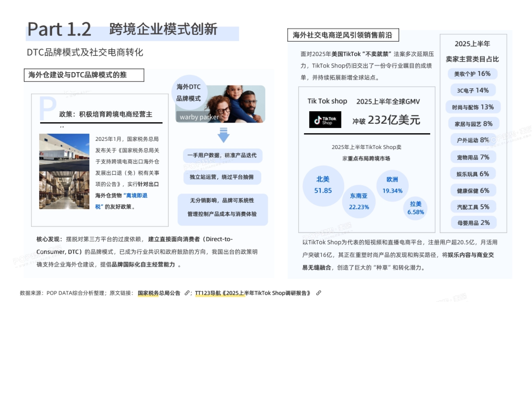Image resolution: width=532 pixels, height=393 pixels.
Task: Click the 数据来源：POP DATA综合分析整理 text
Action: click(62, 293)
